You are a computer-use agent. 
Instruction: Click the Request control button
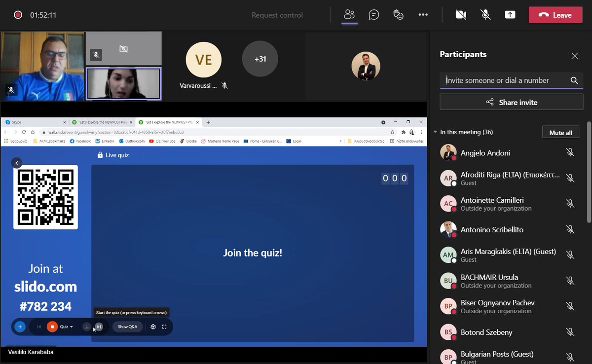(x=277, y=15)
